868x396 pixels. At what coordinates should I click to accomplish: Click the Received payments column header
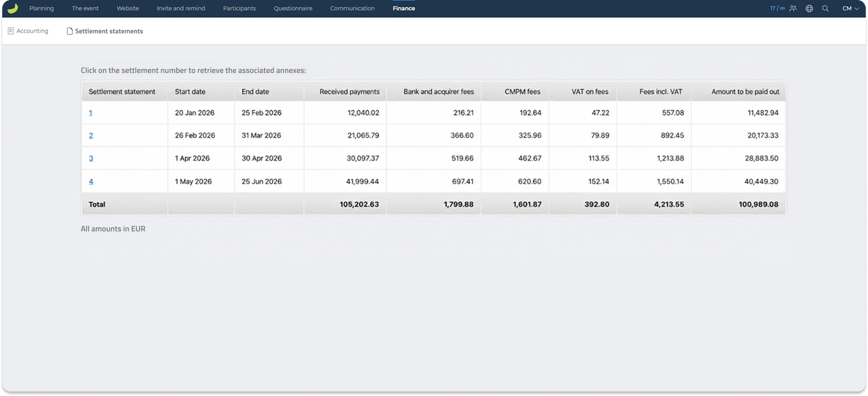click(349, 92)
